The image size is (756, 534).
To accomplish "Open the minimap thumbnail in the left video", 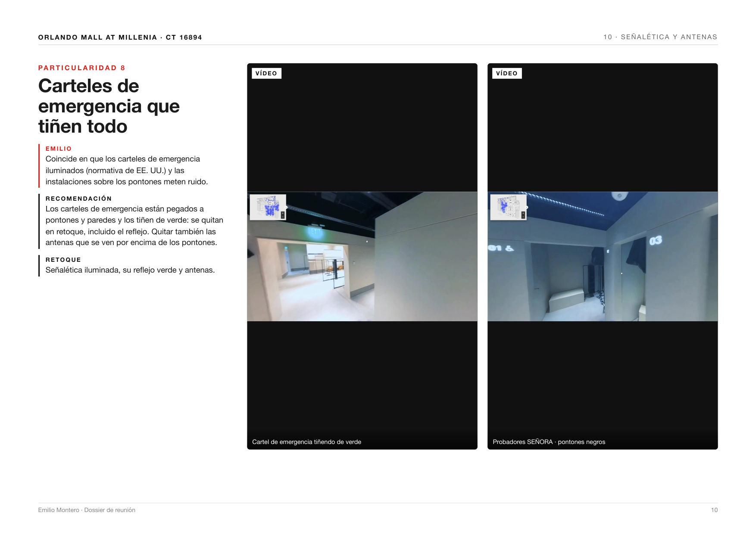I will tap(268, 207).
